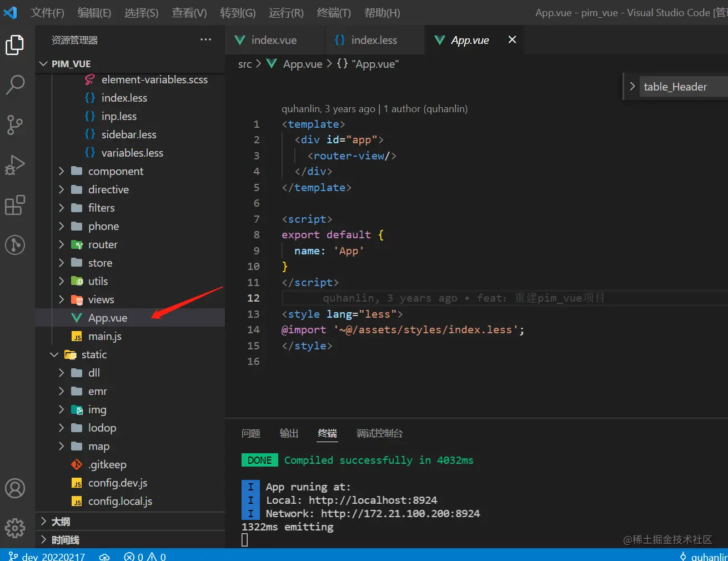Click the VS Code logo icon
728x561 pixels.
pyautogui.click(x=10, y=12)
